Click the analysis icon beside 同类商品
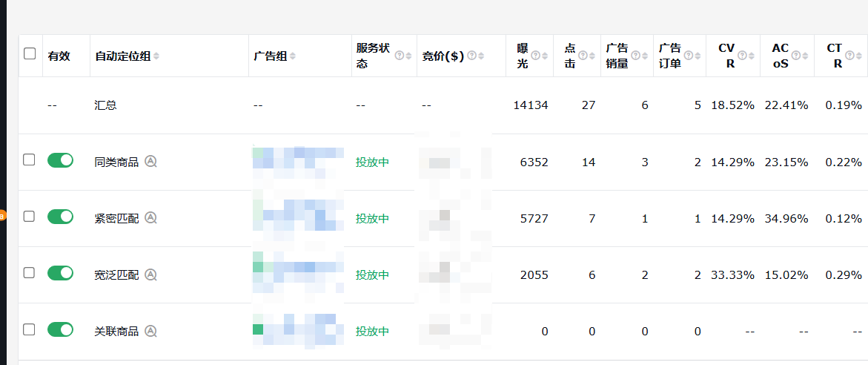This screenshot has width=868, height=365. point(150,162)
